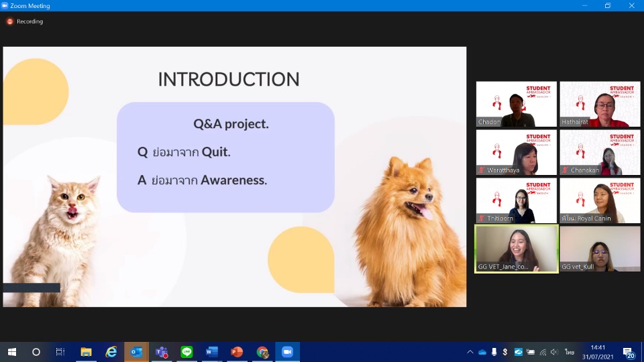This screenshot has width=644, height=362.
Task: Expand the hidden system tray icons chevron
Action: [470, 352]
